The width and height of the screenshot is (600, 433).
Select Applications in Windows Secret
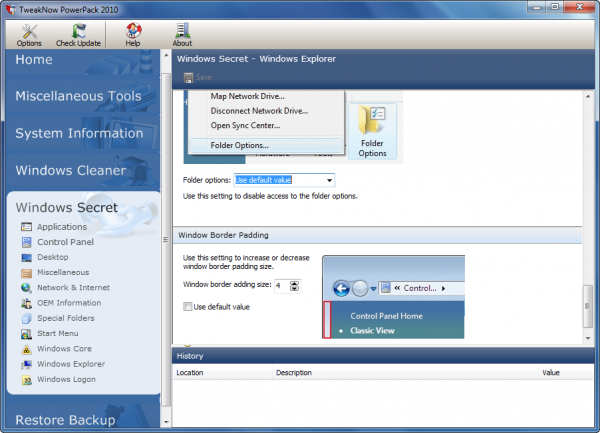[62, 227]
